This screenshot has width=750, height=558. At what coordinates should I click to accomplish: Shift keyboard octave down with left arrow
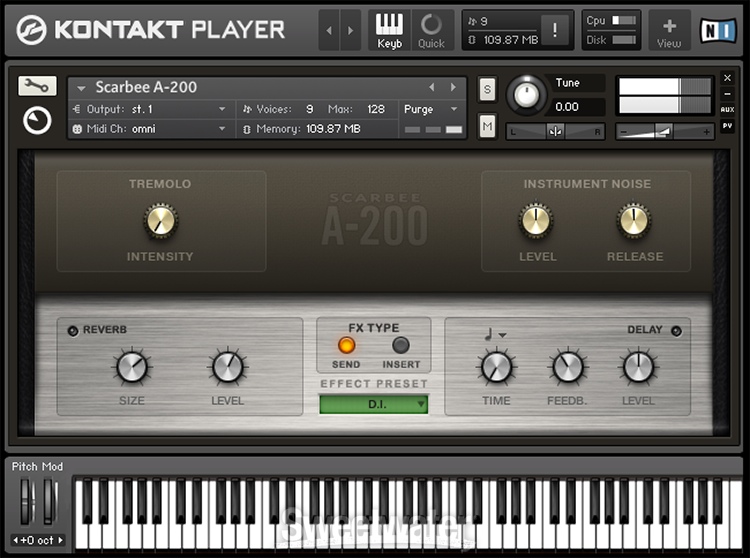coord(15,540)
